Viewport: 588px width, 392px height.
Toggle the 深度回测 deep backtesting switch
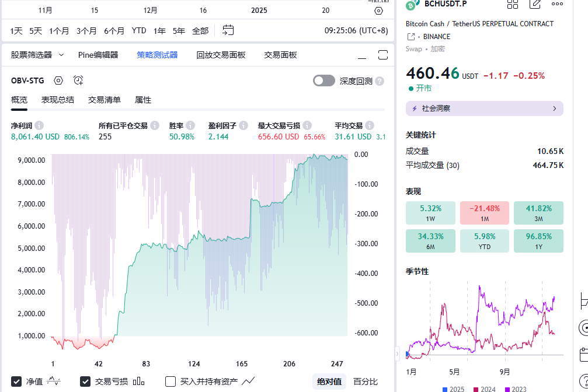click(x=324, y=81)
